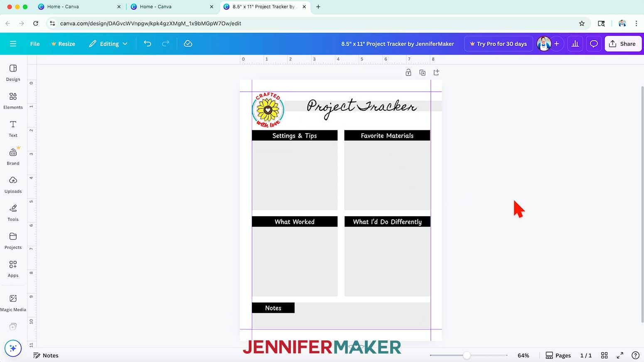The width and height of the screenshot is (644, 362).
Task: Adjust the zoom slider handle
Action: pos(467,355)
